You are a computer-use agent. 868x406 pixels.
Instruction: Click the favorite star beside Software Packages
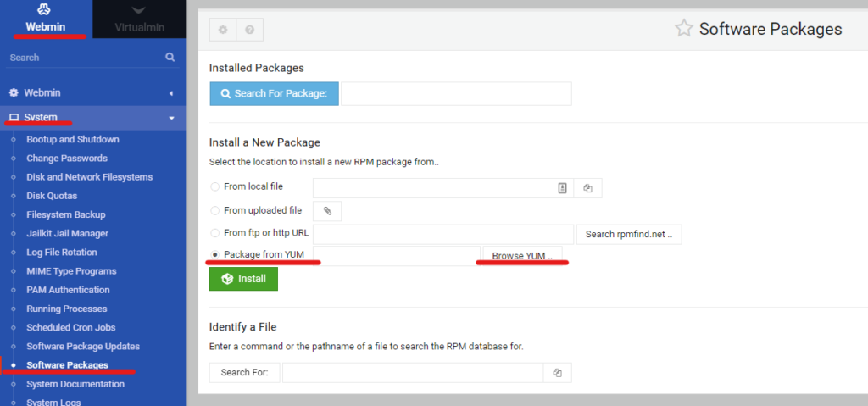pyautogui.click(x=684, y=28)
